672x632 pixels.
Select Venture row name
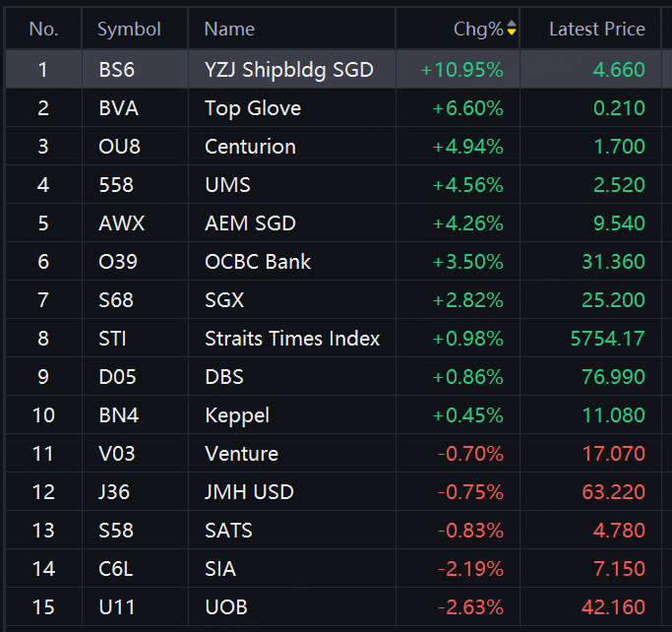pyautogui.click(x=242, y=454)
